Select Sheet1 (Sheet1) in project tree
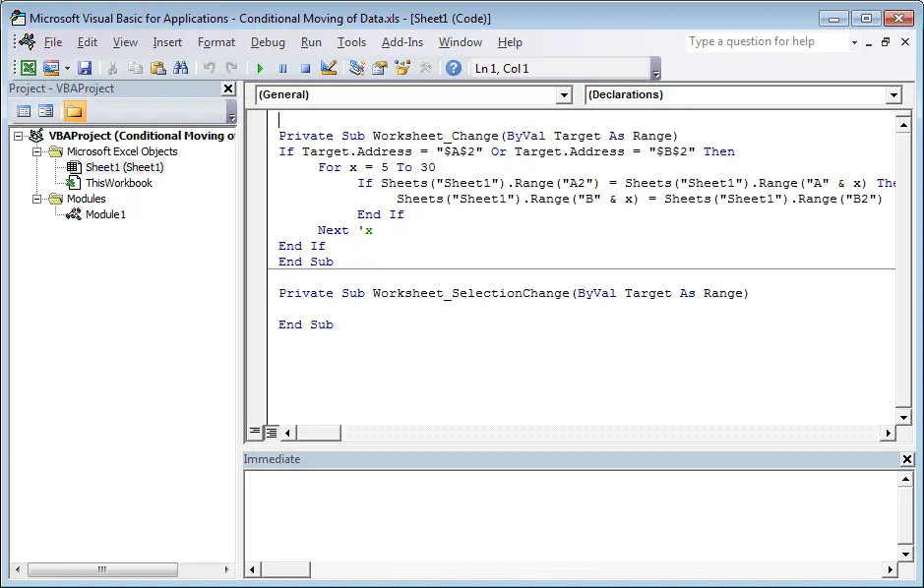This screenshot has width=924, height=588. (x=124, y=167)
